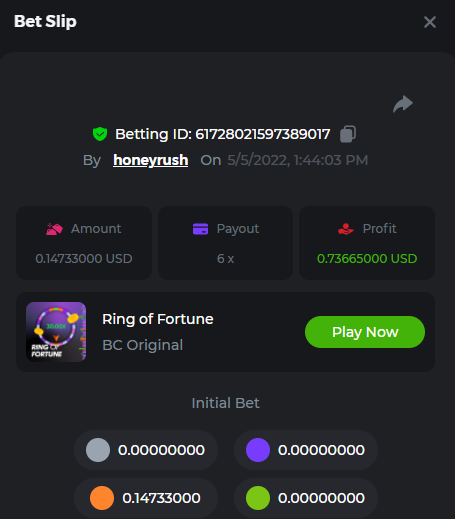Viewport: 455px width, 519px height.
Task: Select the purple color bet circle
Action: click(258, 450)
